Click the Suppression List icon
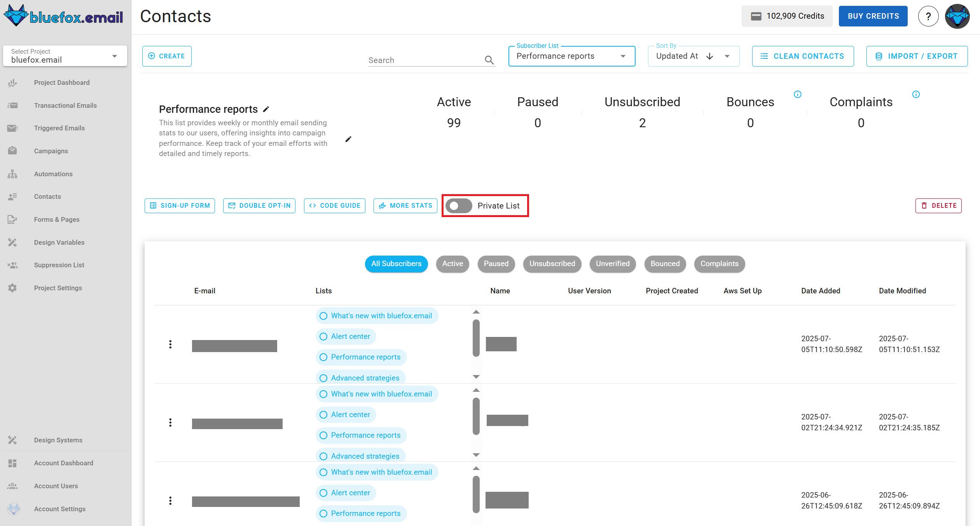This screenshot has width=980, height=526. tap(12, 265)
